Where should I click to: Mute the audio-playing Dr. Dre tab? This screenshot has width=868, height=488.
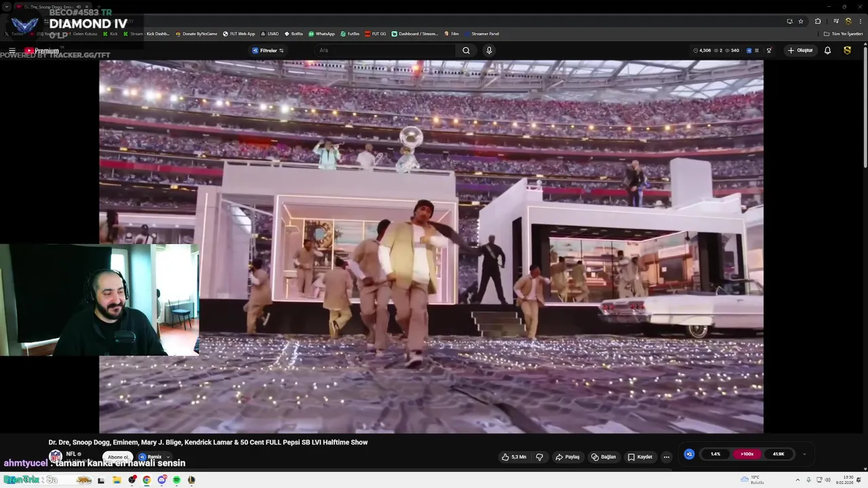coord(78,7)
